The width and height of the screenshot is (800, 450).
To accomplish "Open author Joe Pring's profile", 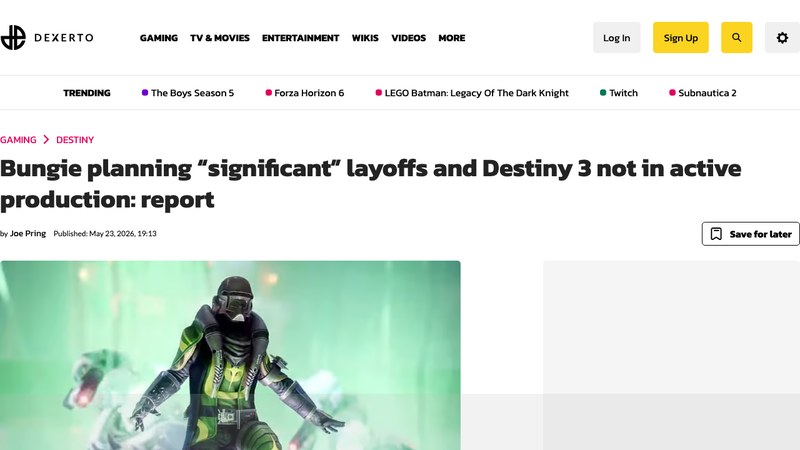I will click(x=28, y=233).
